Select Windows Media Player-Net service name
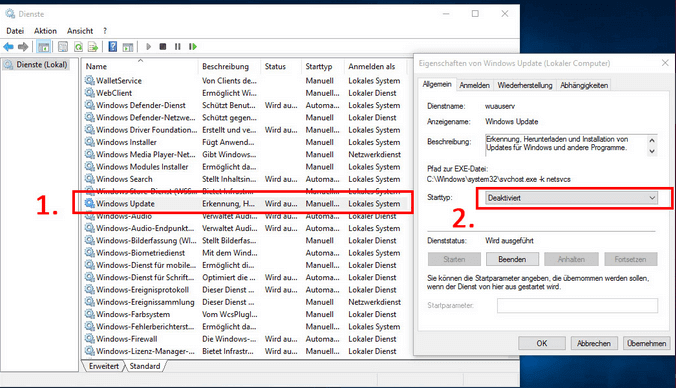The height and width of the screenshot is (388, 676). 145,154
